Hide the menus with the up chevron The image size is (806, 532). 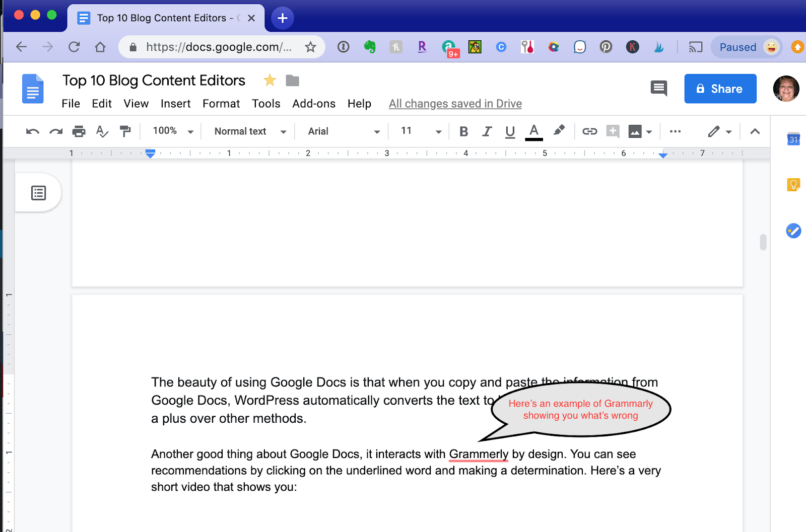pyautogui.click(x=755, y=131)
